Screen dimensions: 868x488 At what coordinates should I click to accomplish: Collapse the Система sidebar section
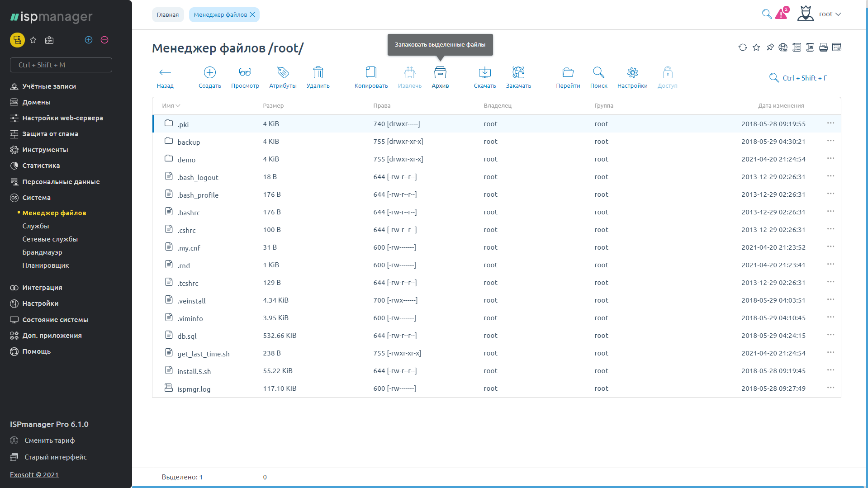click(x=36, y=198)
